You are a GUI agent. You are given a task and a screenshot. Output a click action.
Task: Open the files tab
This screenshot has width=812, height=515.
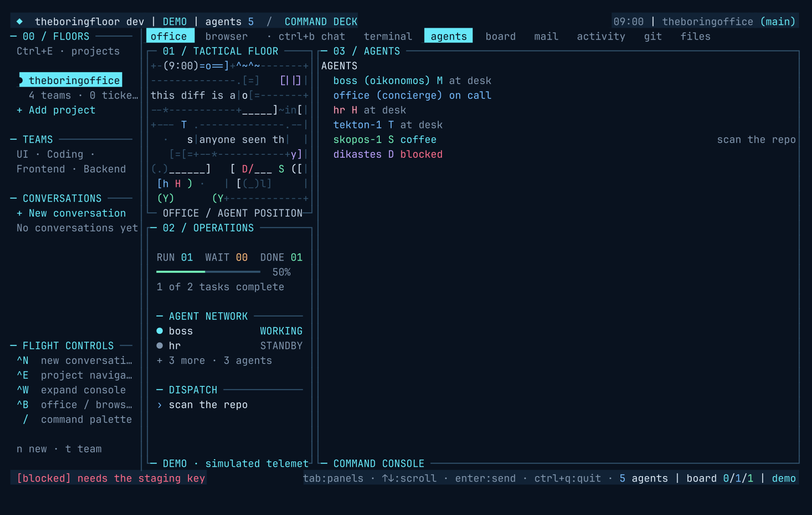point(695,36)
